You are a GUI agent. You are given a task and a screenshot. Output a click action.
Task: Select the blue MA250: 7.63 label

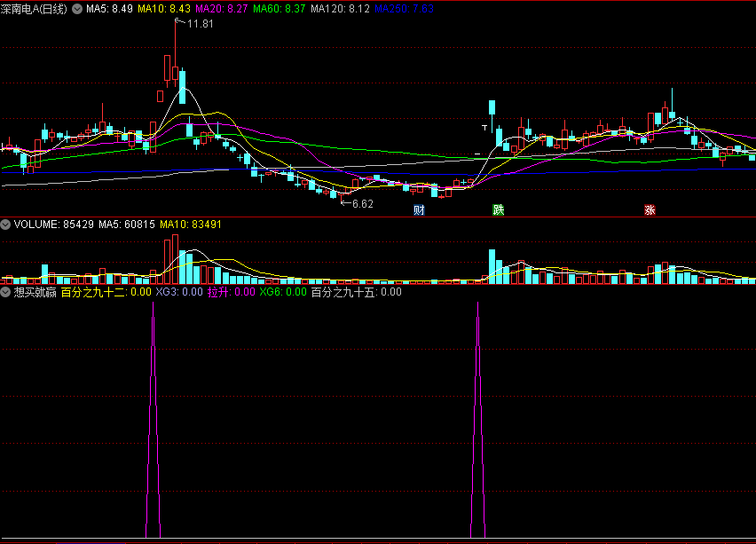pyautogui.click(x=404, y=9)
